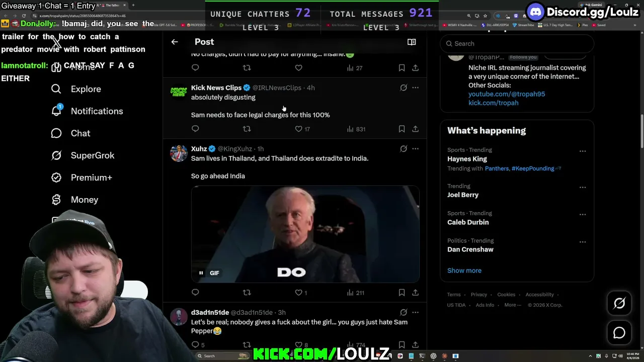Image resolution: width=644 pixels, height=362 pixels.
Task: Click the browser address bar
Action: (252, 16)
